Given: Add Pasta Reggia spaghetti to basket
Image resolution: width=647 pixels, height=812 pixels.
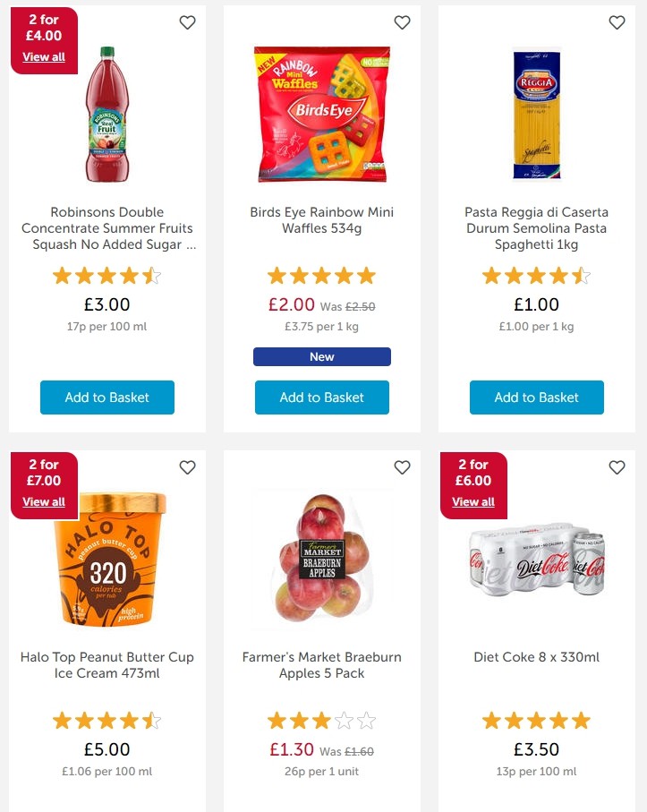Looking at the screenshot, I should [x=536, y=397].
